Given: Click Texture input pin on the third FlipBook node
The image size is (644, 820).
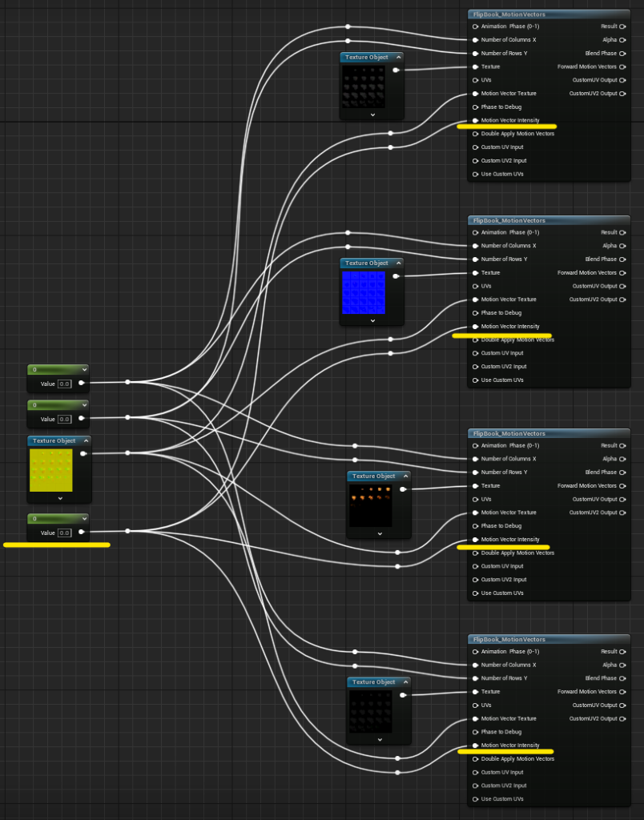Looking at the screenshot, I should [x=476, y=486].
